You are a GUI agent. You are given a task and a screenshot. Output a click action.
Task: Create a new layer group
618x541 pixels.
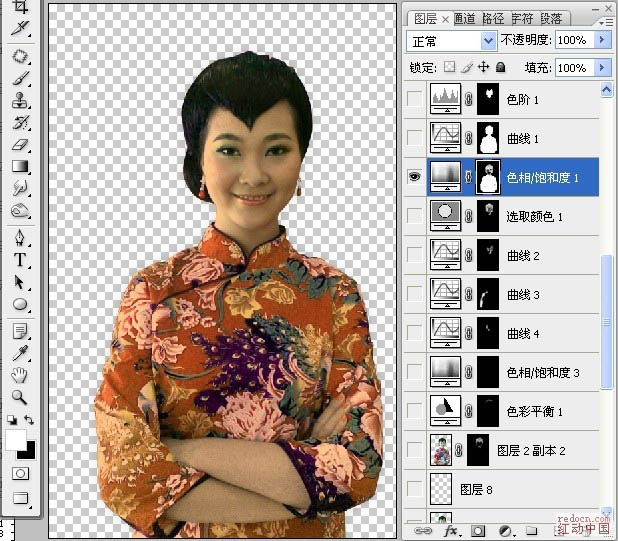(531, 531)
